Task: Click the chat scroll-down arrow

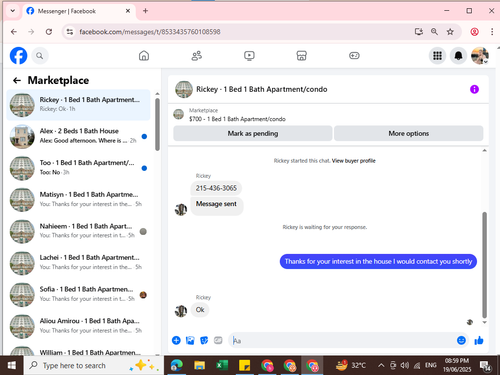Action: pyautogui.click(x=485, y=322)
